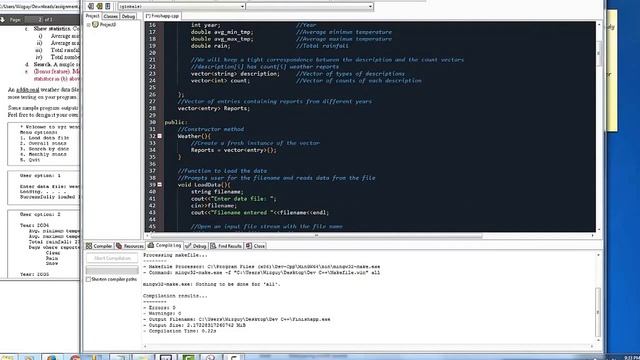Click the first toolbar icon left of the (globals) dropdown
This screenshot has width=640, height=360.
pyautogui.click(x=91, y=6)
